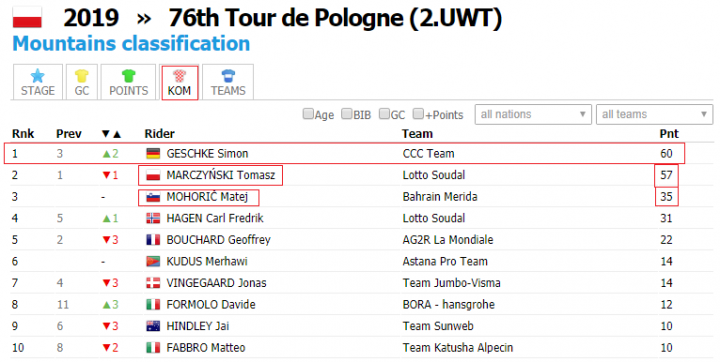720x362 pixels.
Task: Enable the Age checkbox
Action: pyautogui.click(x=308, y=114)
